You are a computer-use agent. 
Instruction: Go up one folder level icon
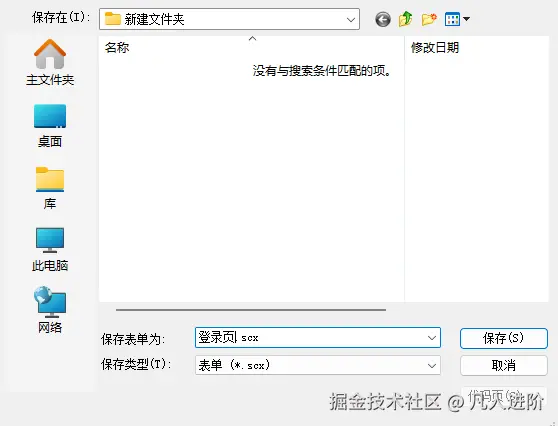coord(405,19)
